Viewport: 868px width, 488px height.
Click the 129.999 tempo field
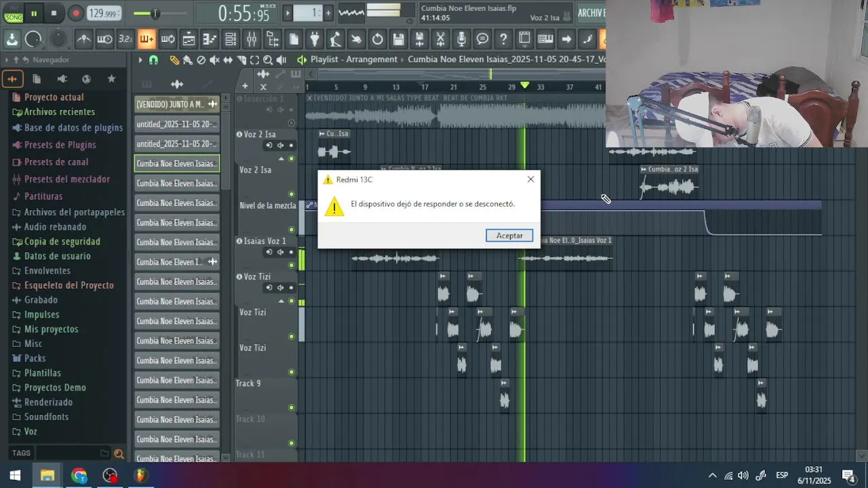point(103,13)
